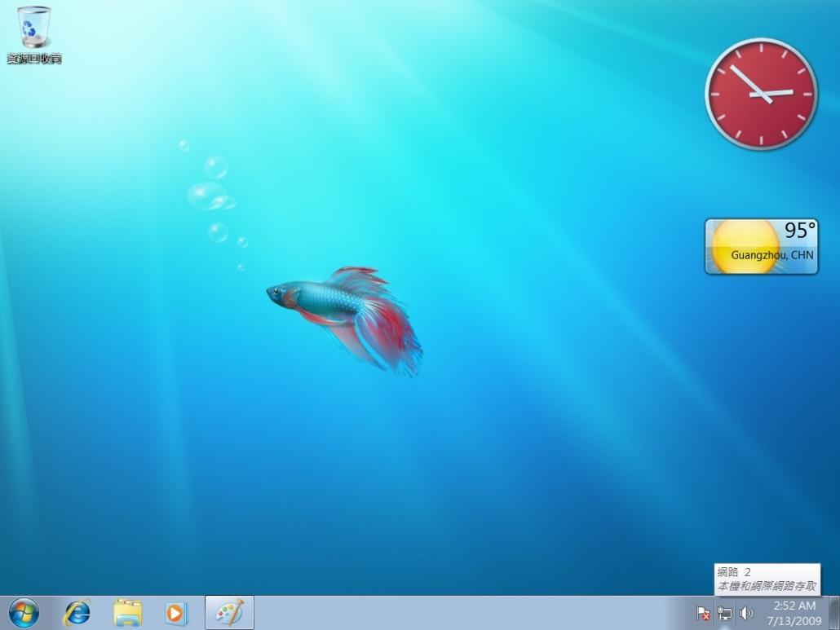Click the network status tray icon
The width and height of the screenshot is (840, 630).
coord(724,613)
